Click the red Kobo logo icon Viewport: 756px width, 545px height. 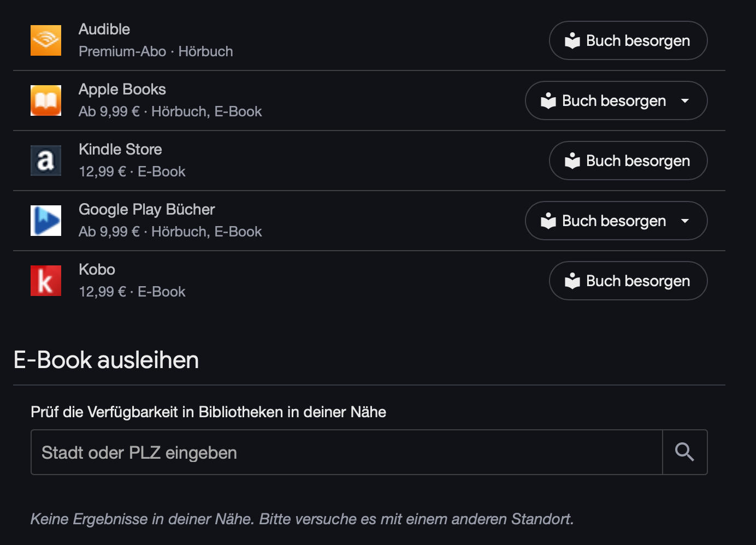point(46,281)
